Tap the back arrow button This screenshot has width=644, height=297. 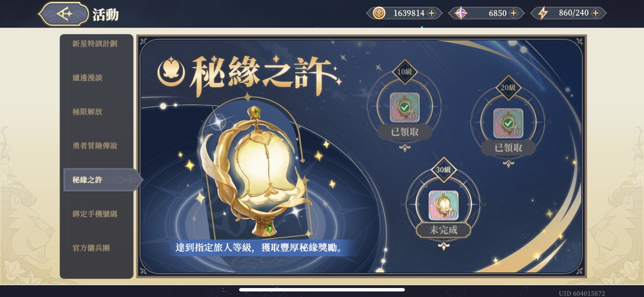click(64, 14)
